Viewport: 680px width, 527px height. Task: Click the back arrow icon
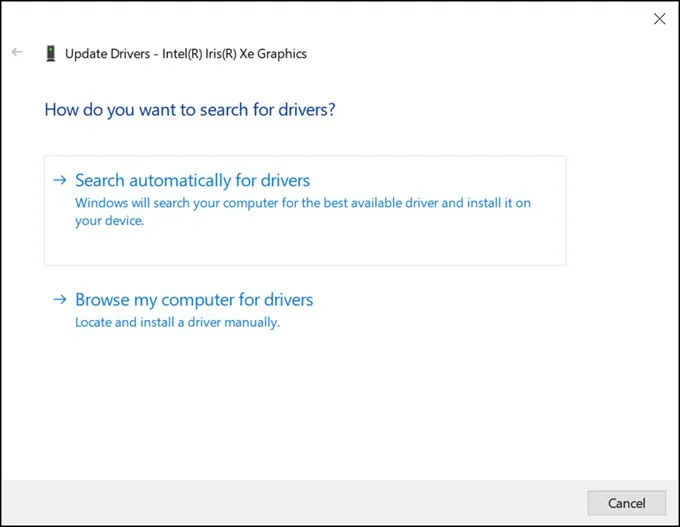16,52
